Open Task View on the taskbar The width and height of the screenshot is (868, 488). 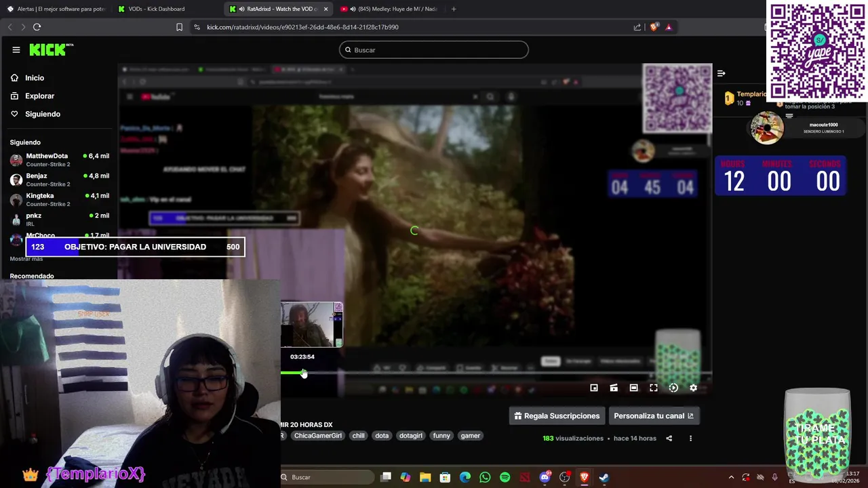(386, 477)
